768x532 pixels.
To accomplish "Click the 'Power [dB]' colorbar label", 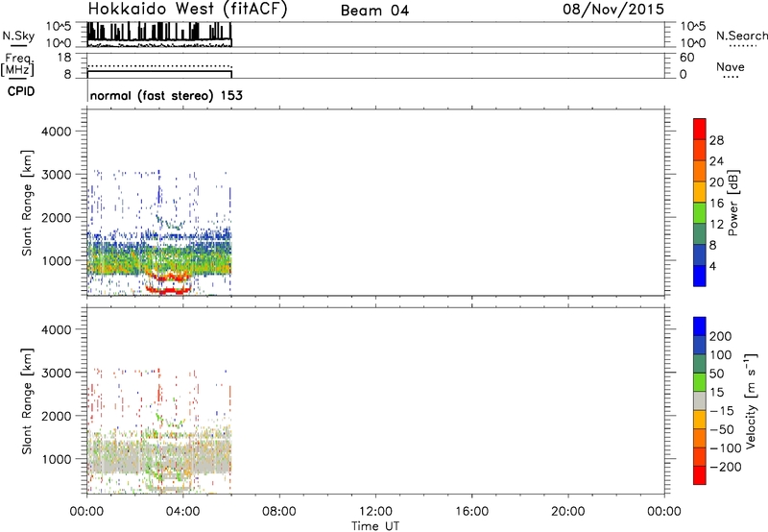I will [733, 203].
